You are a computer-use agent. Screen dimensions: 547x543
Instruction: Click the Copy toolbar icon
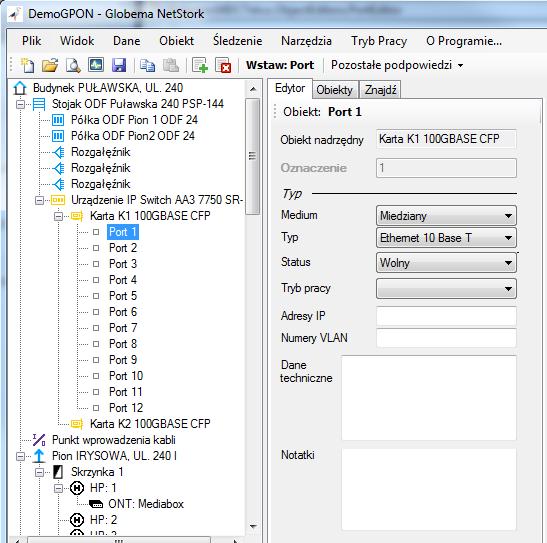pos(147,65)
